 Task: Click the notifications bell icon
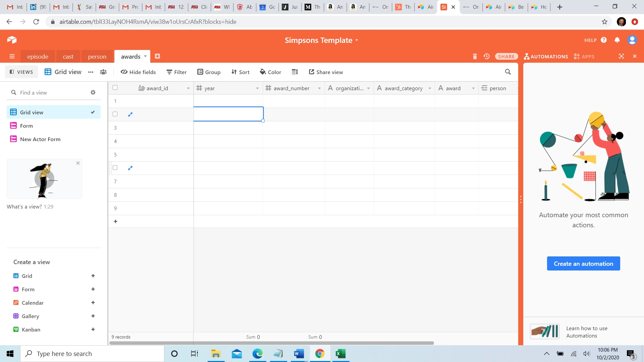pos(617,40)
